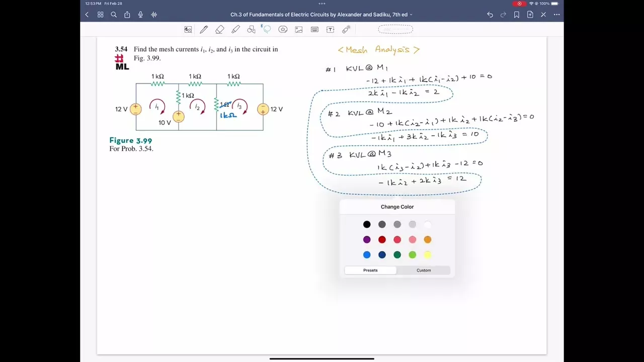Undo the last action
The image size is (644, 362).
pyautogui.click(x=490, y=15)
